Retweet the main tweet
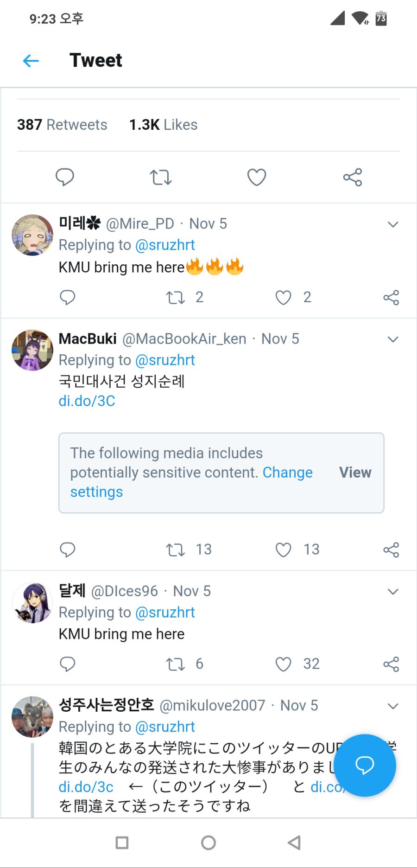Viewport: 417px width, 868px height. pos(160,177)
